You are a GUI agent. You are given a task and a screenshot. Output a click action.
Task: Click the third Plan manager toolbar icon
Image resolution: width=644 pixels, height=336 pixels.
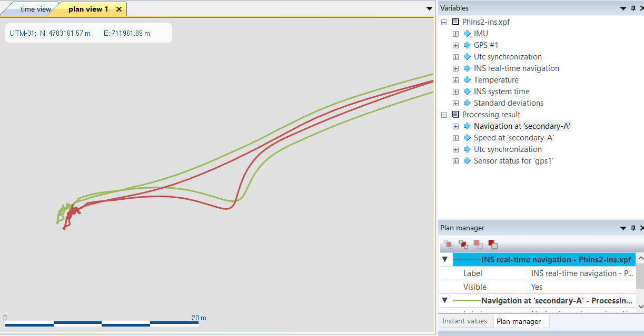coord(478,245)
